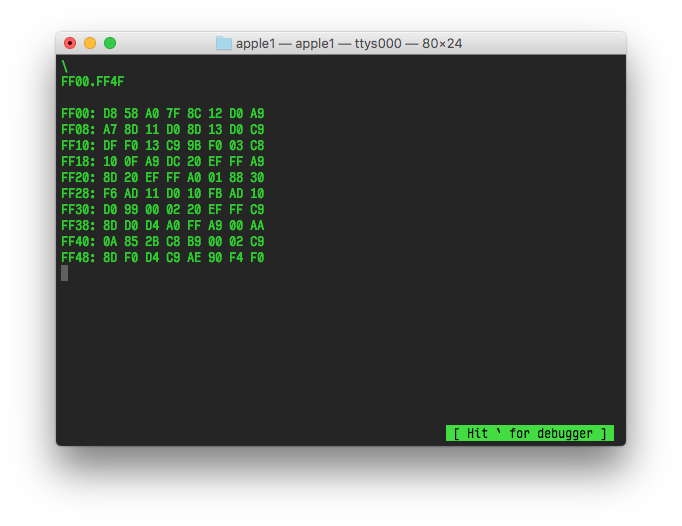This screenshot has height=526, width=682.
Task: Click the gray terminal cursor block
Action: click(64, 273)
